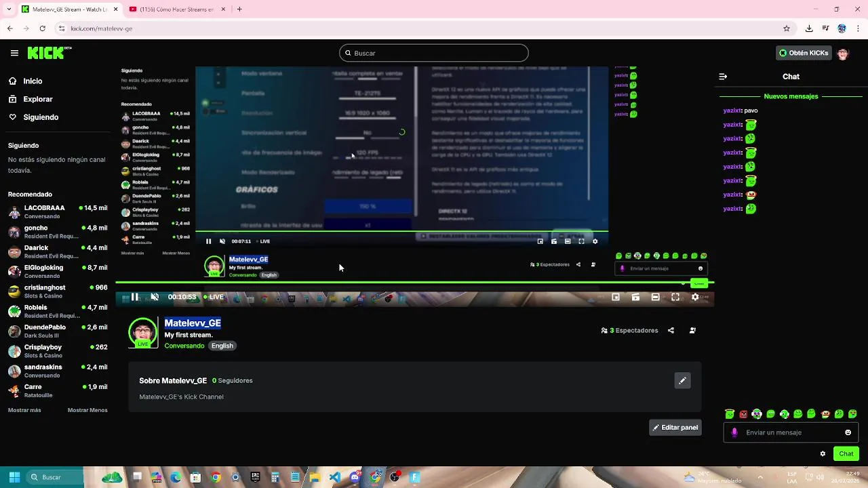
Task: Open the hamburger sidebar menu
Action: (14, 53)
